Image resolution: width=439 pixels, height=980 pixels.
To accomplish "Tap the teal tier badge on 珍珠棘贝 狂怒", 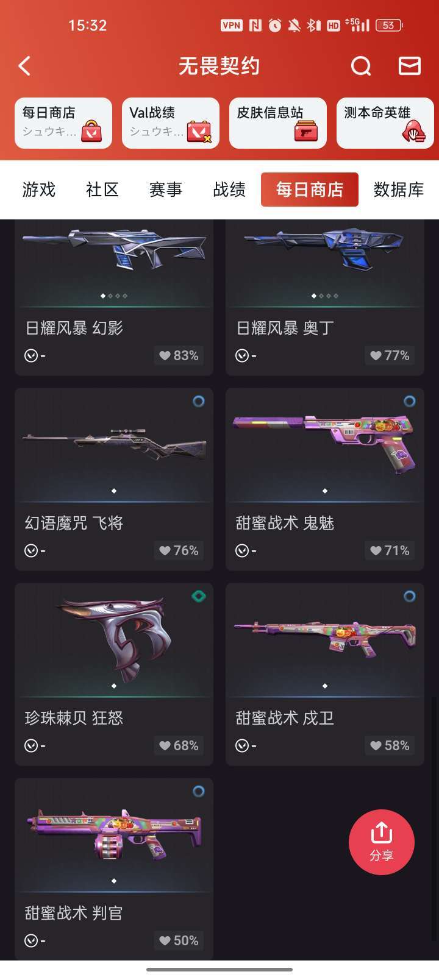I will 198,596.
